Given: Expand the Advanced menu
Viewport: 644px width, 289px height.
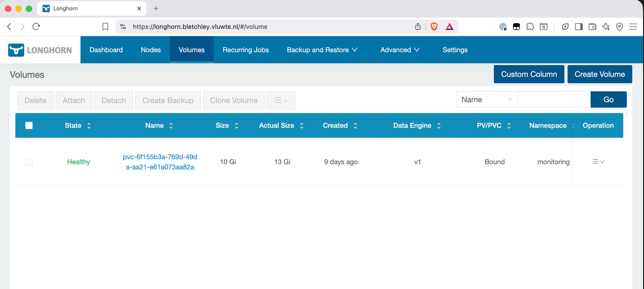Looking at the screenshot, I should pyautogui.click(x=400, y=50).
